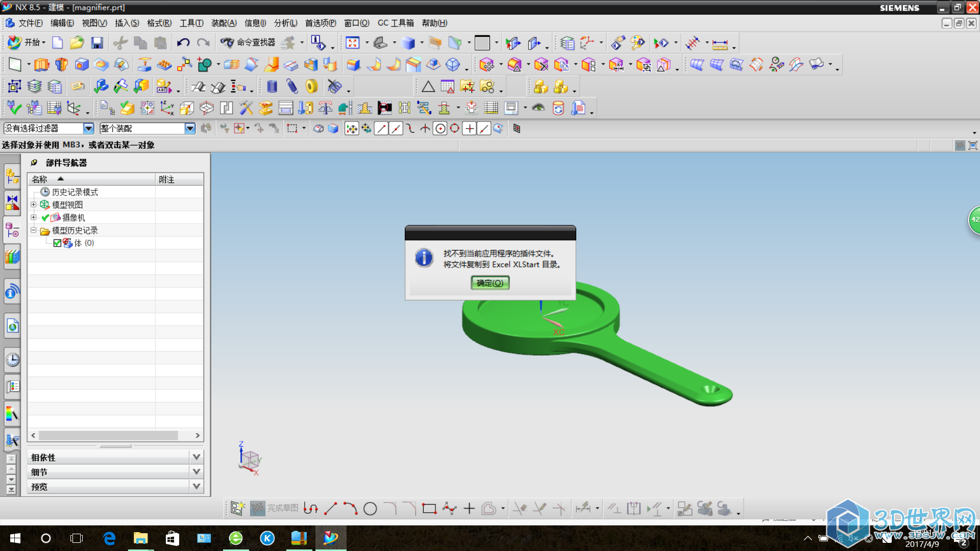This screenshot has width=980, height=551.
Task: Open a file with the folder icon
Action: [77, 43]
